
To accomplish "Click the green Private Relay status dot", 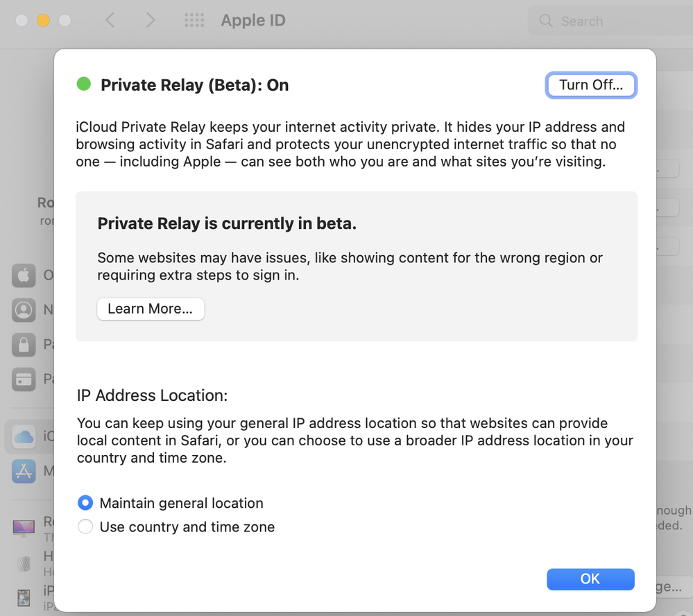I will click(84, 85).
